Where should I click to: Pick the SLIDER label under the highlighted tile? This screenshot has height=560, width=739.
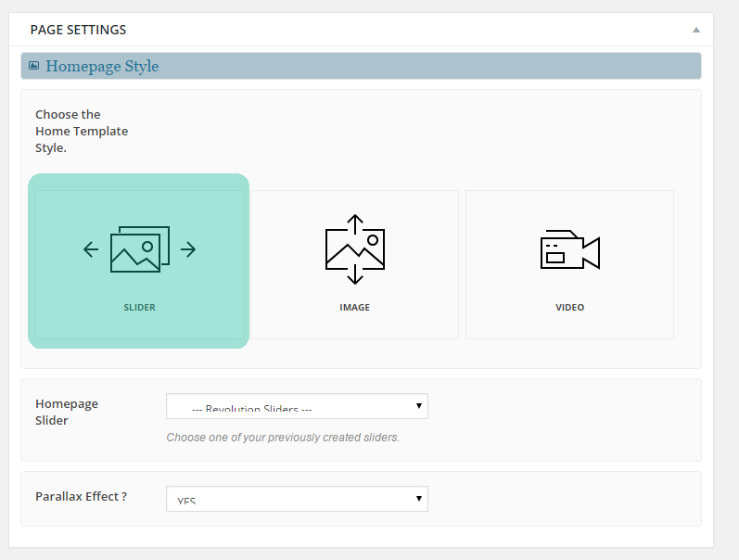pyautogui.click(x=139, y=307)
